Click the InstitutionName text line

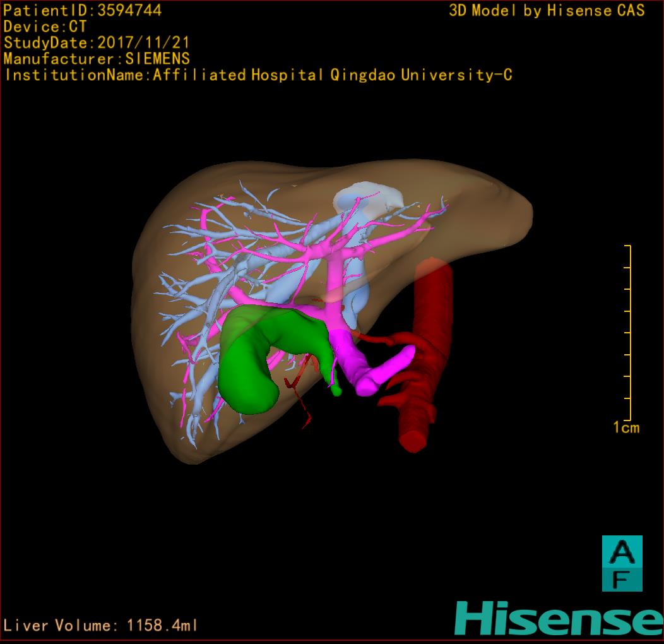pos(258,75)
